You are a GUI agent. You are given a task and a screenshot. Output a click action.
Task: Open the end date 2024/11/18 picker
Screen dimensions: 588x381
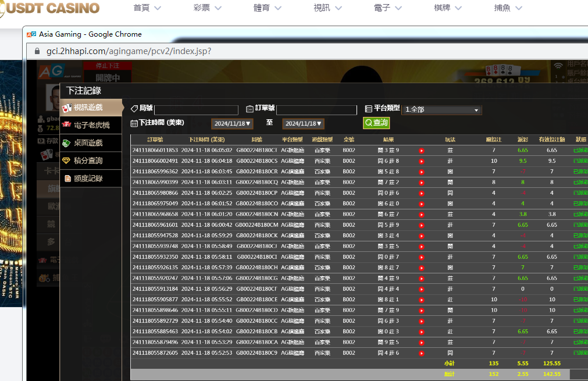coord(303,124)
